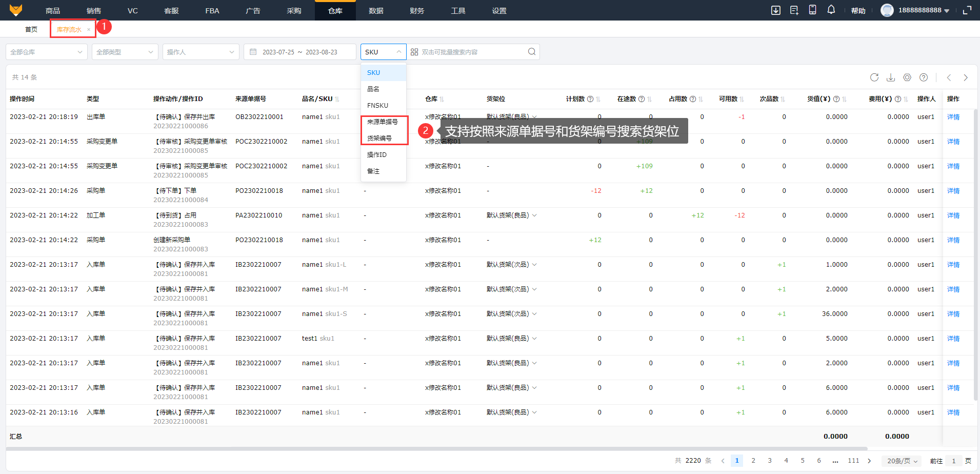Open the 全部仓库 warehouse dropdown
This screenshot has height=474, width=980.
tap(46, 52)
